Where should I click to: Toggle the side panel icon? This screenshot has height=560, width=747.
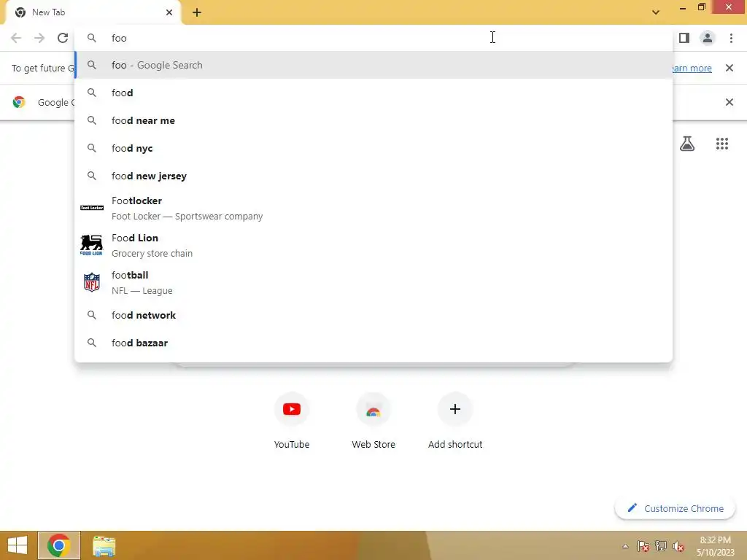coord(684,38)
